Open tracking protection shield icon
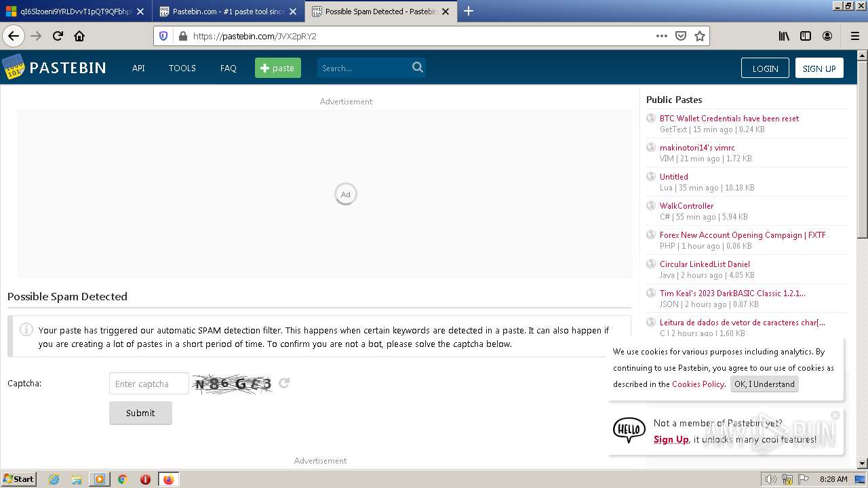 [163, 36]
